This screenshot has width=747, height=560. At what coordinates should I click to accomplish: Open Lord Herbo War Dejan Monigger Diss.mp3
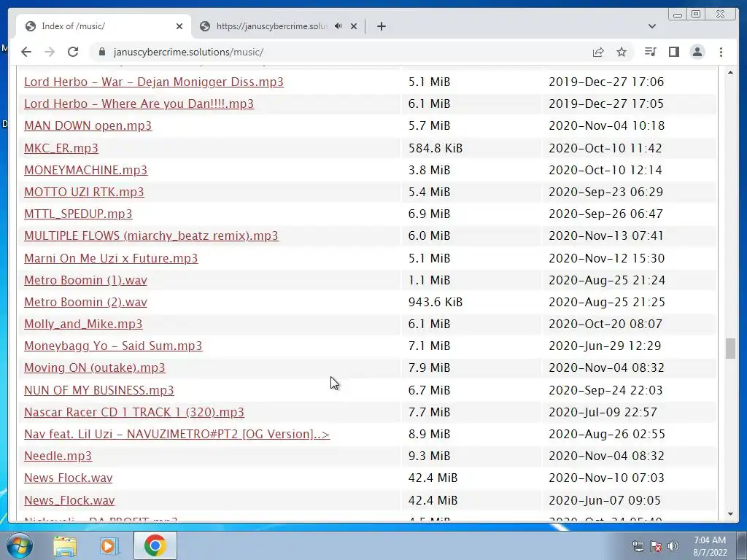[154, 82]
